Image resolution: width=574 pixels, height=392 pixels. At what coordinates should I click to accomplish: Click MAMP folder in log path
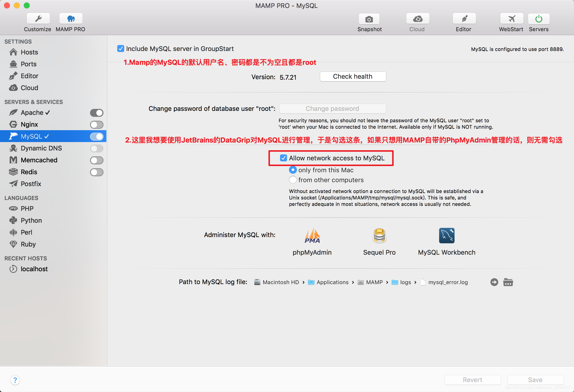tap(370, 282)
